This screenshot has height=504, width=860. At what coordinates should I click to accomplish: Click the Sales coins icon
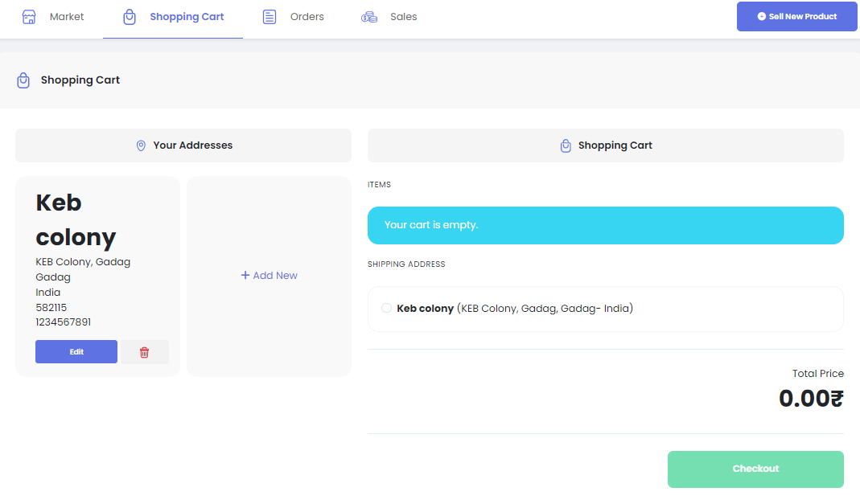tap(369, 17)
